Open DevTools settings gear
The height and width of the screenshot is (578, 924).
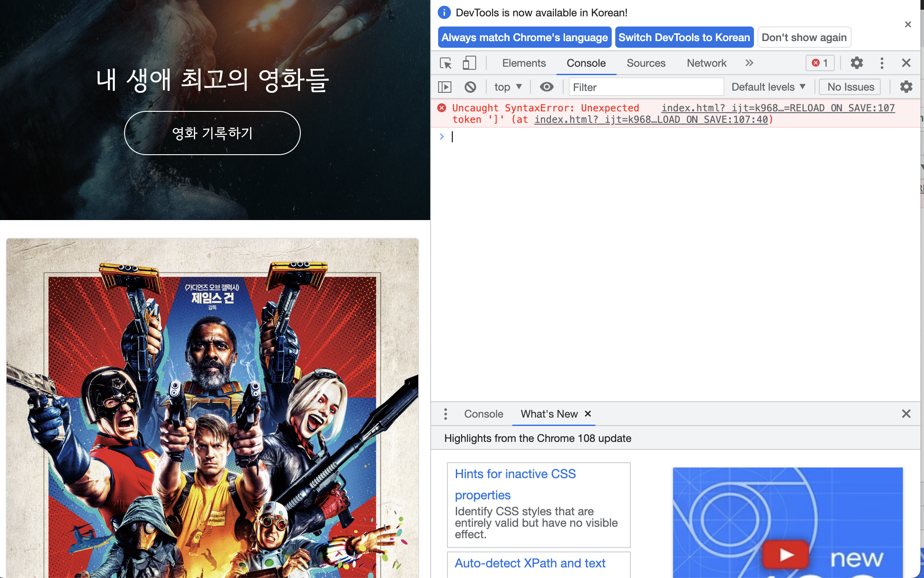(x=856, y=63)
